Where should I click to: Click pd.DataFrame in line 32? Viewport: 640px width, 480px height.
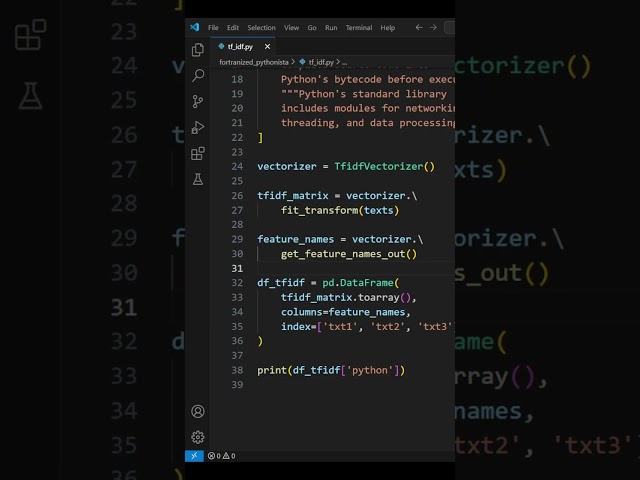(x=358, y=283)
